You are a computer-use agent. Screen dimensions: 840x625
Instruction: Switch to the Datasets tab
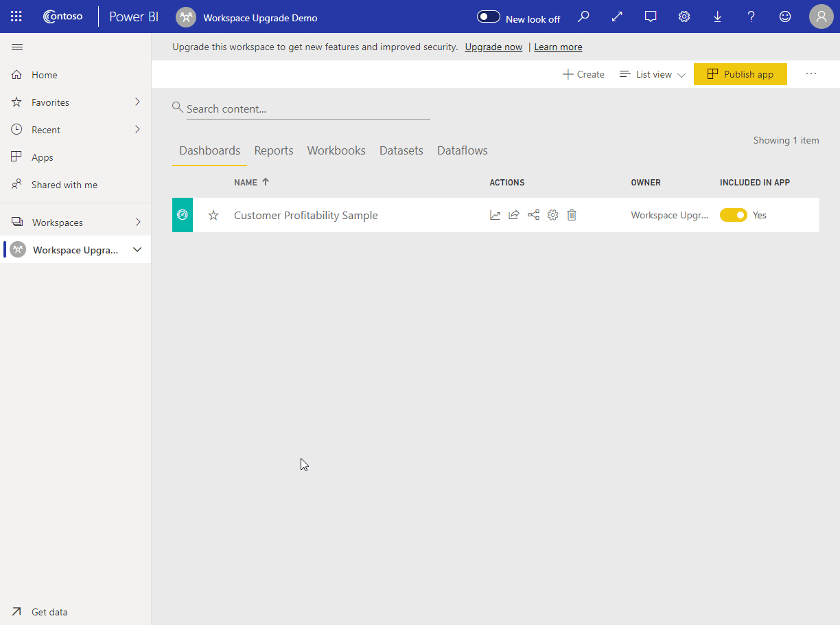coord(401,150)
